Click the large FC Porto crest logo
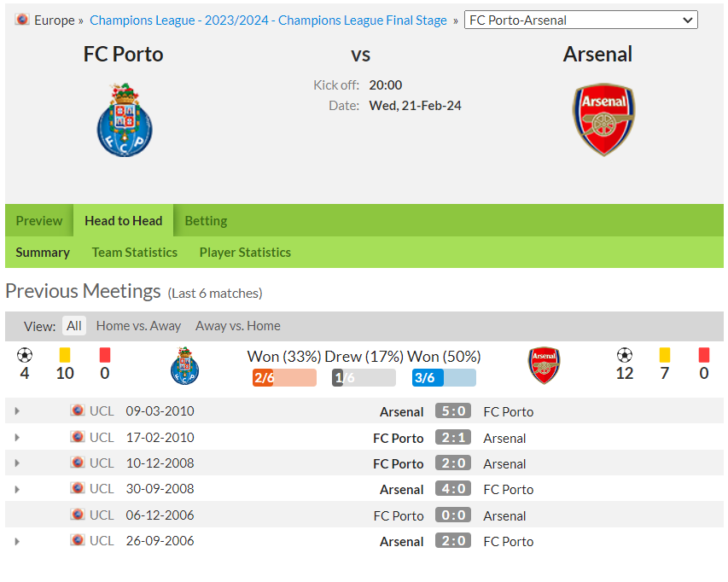The width and height of the screenshot is (728, 582). click(x=125, y=119)
